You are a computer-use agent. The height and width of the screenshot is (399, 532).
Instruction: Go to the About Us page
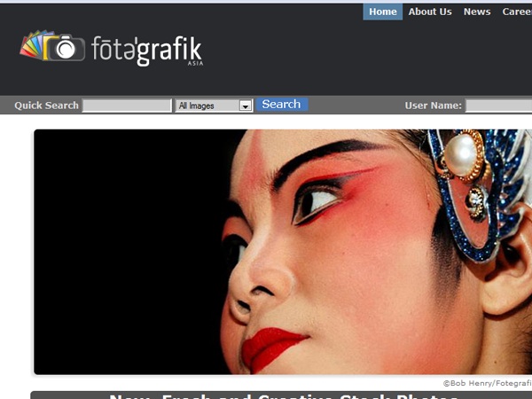[430, 12]
